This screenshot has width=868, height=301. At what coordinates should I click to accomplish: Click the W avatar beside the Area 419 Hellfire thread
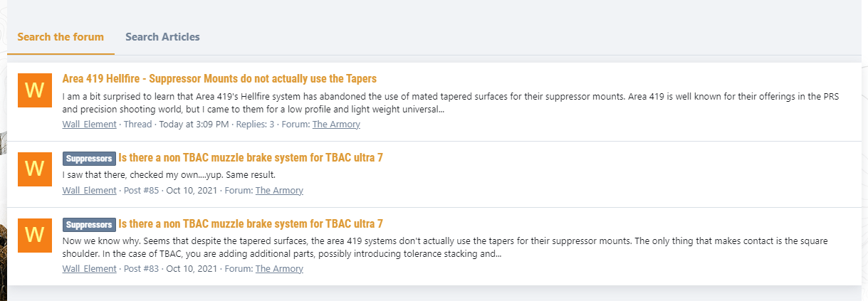coord(34,90)
